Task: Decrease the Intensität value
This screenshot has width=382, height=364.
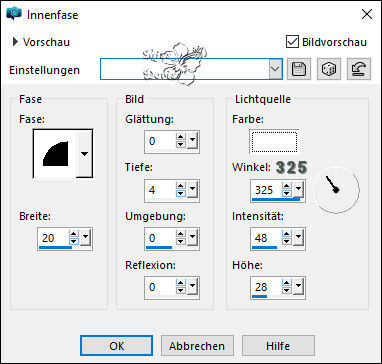Action: (x=286, y=242)
